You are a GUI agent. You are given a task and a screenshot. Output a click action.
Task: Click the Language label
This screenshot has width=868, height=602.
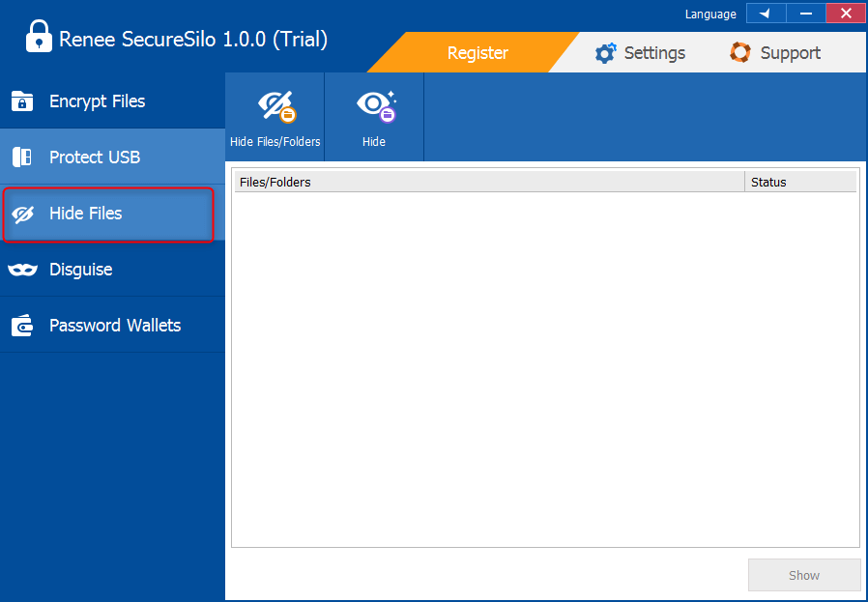[710, 14]
